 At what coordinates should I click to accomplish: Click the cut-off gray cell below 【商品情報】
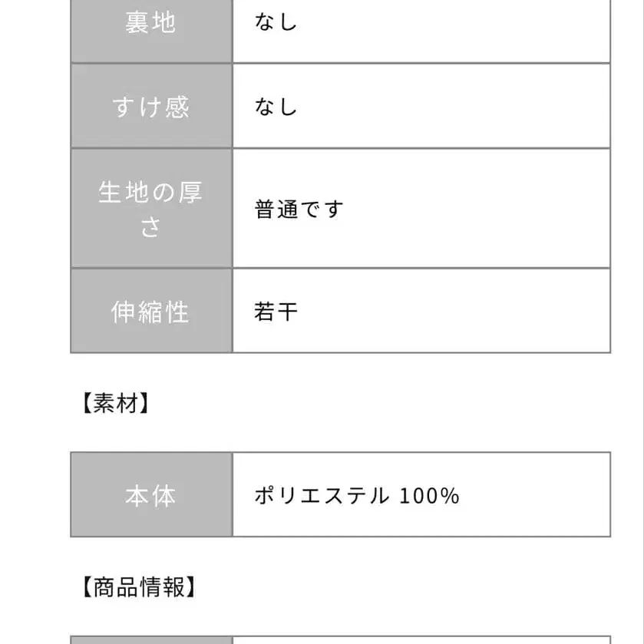(x=150, y=639)
